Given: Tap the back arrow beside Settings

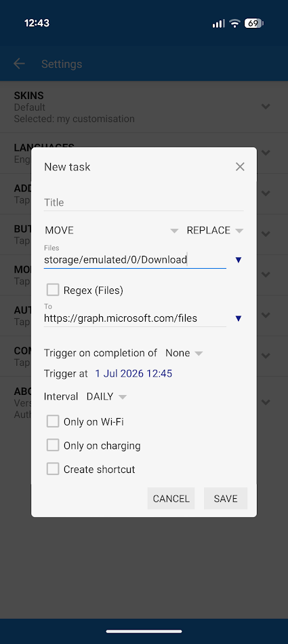Looking at the screenshot, I should (19, 64).
